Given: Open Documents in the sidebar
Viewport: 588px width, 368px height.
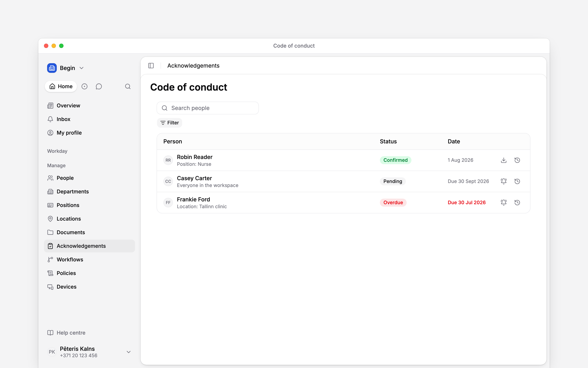Looking at the screenshot, I should (89, 232).
